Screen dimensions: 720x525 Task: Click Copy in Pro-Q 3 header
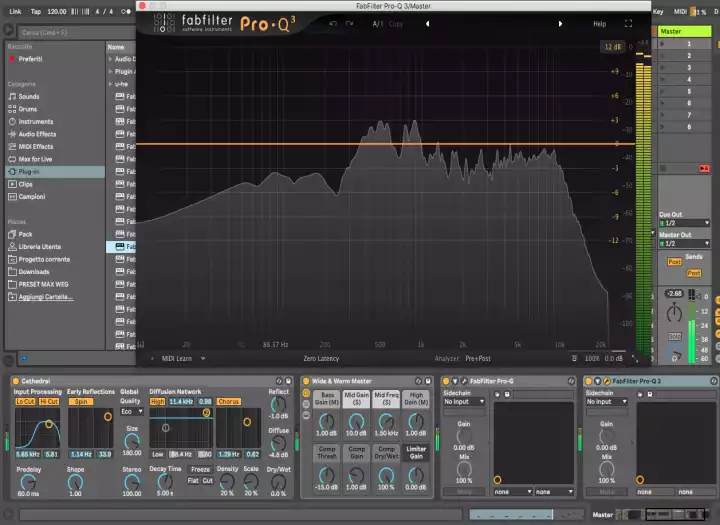click(x=395, y=24)
